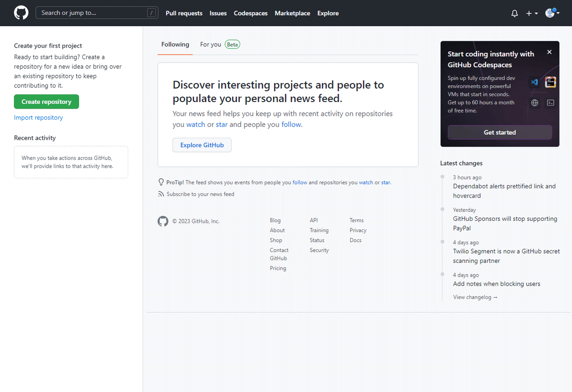The height and width of the screenshot is (392, 572).
Task: Click the globe browser icon in Codespaces card
Action: [535, 103]
